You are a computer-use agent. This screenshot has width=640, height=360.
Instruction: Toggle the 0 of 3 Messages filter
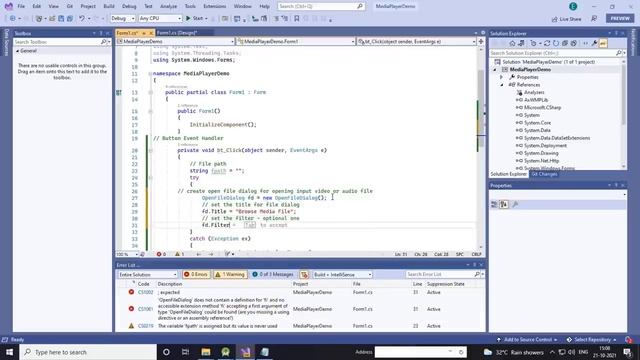273,275
